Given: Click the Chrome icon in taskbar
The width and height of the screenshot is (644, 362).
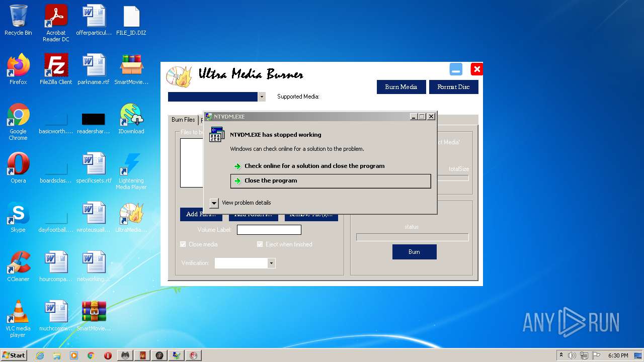Looking at the screenshot, I should 91,355.
